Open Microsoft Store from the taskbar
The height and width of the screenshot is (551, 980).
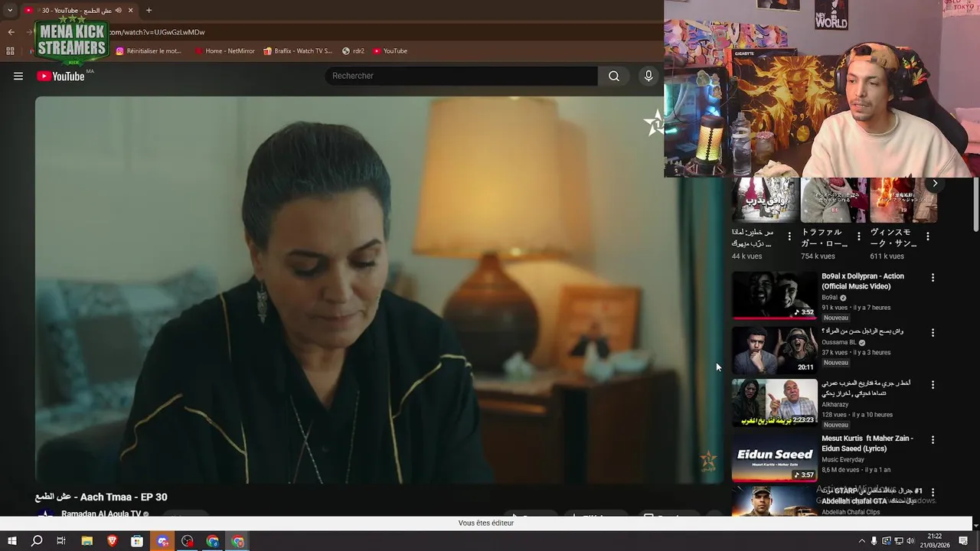pyautogui.click(x=137, y=541)
